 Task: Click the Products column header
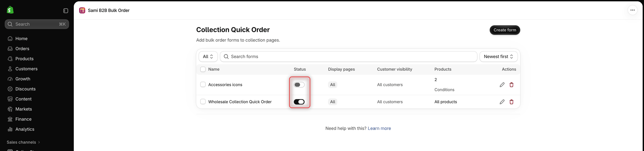(443, 69)
